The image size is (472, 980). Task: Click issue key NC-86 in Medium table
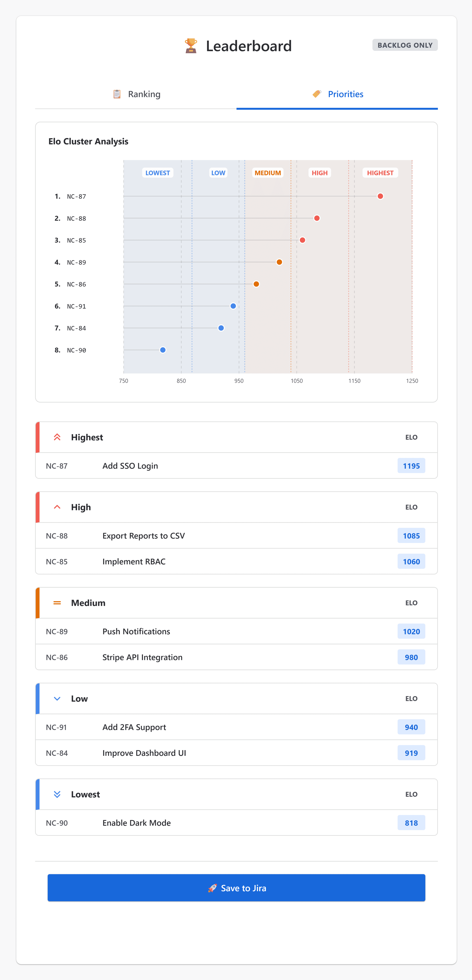pyautogui.click(x=57, y=657)
